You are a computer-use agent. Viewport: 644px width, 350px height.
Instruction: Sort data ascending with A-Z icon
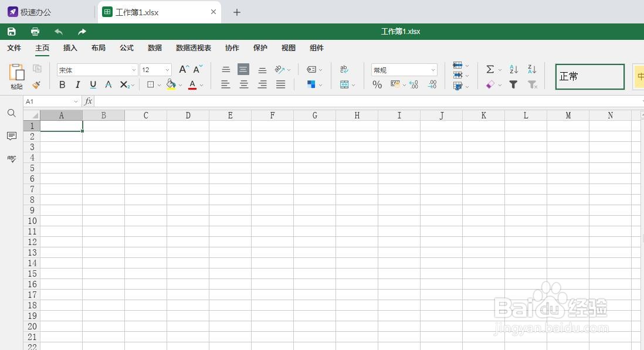click(x=512, y=69)
